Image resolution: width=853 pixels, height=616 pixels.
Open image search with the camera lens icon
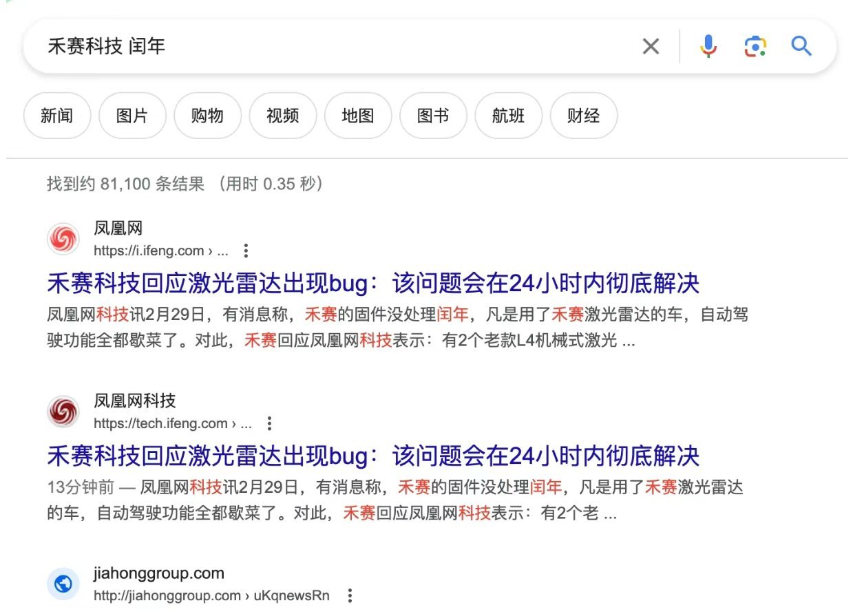point(755,46)
